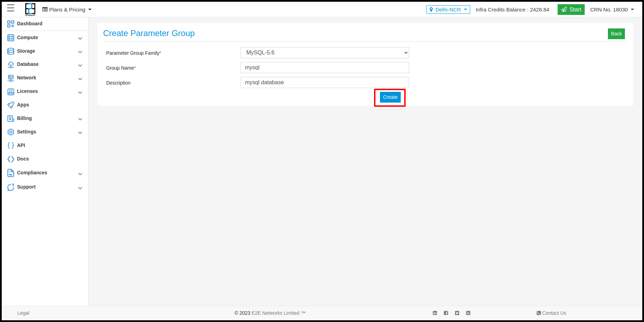644x322 pixels.
Task: Click the Network sidebar icon
Action: [x=11, y=78]
